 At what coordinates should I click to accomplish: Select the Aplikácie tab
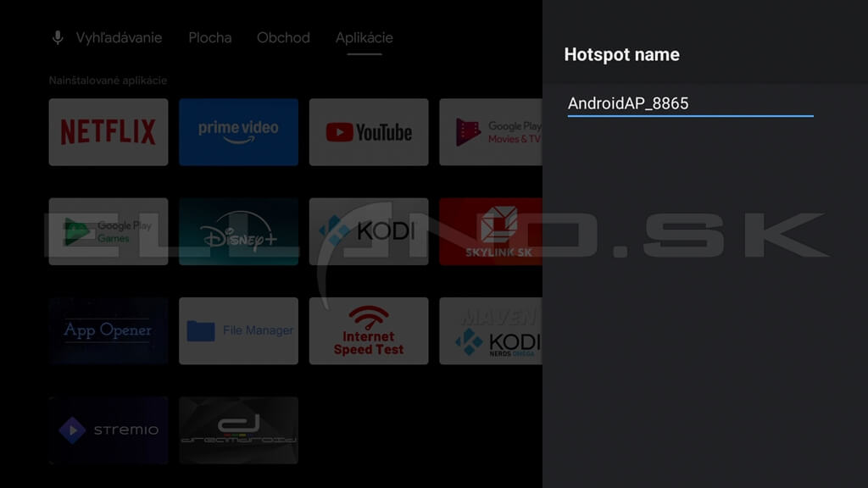[364, 38]
